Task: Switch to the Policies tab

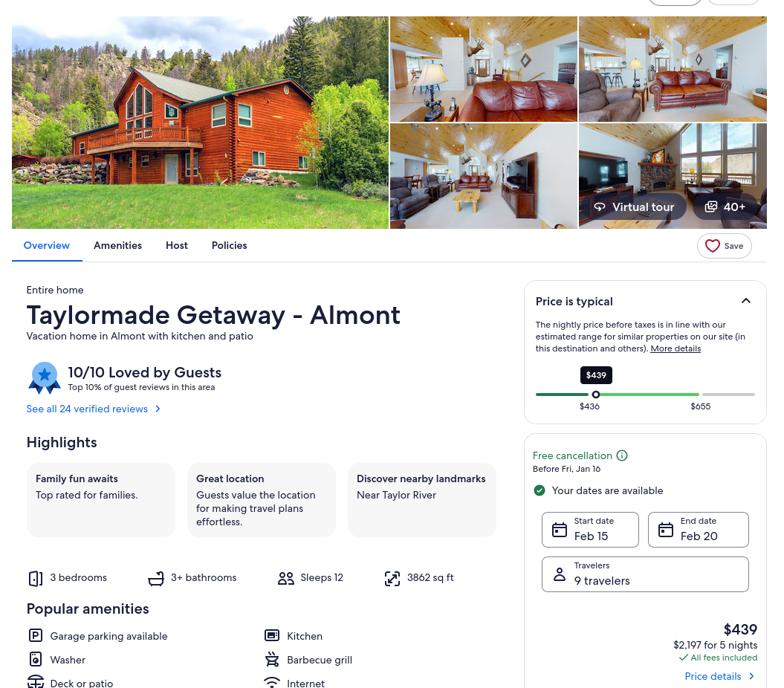Action: pos(229,245)
